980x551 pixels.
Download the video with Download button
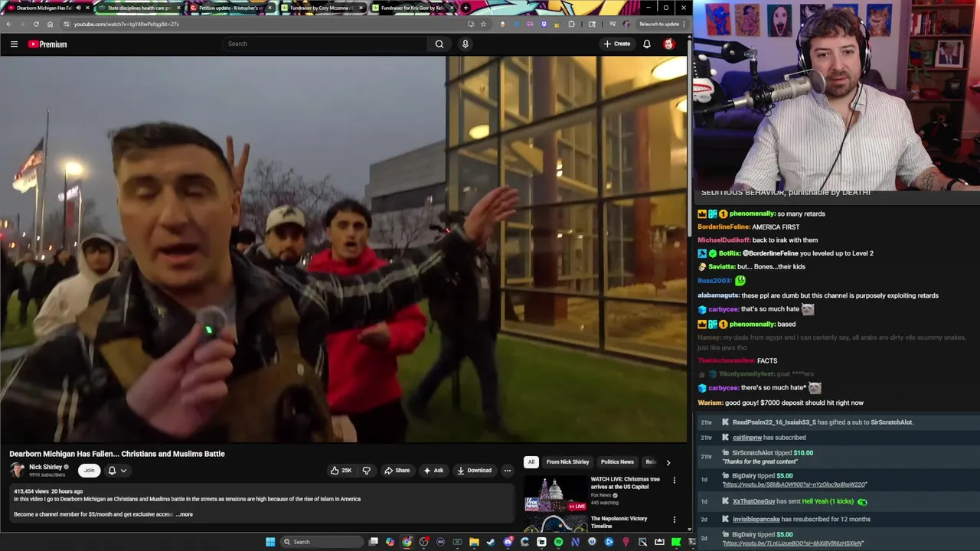pyautogui.click(x=474, y=471)
